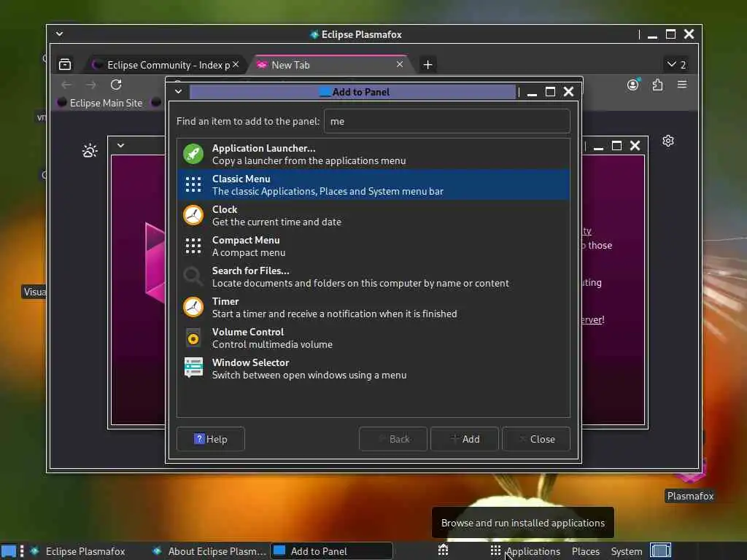Select the Volume Control list entry
Viewport: 747px width, 560px height.
(373, 338)
